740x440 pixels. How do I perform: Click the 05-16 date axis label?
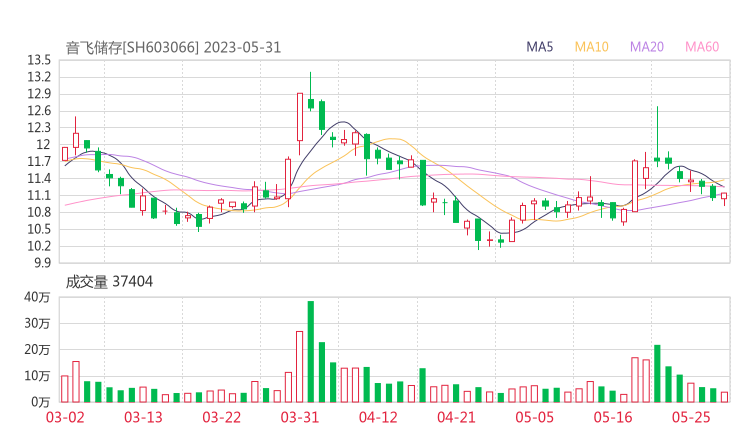tap(613, 417)
